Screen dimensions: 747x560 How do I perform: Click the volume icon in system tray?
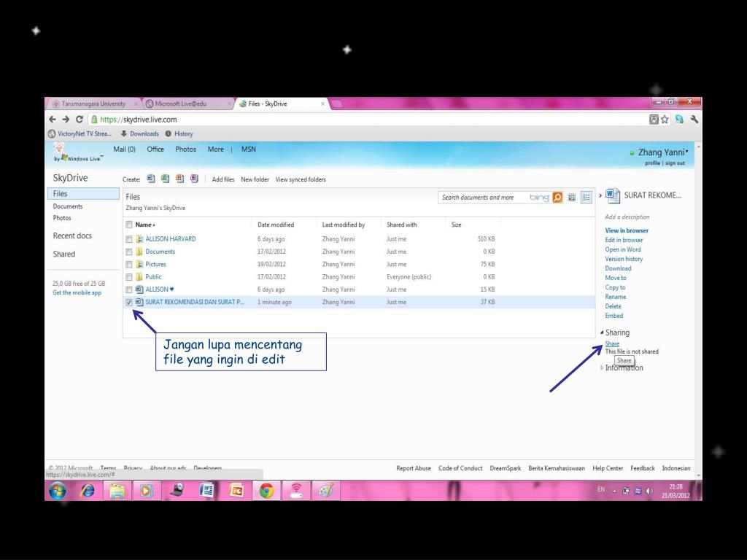coord(649,491)
